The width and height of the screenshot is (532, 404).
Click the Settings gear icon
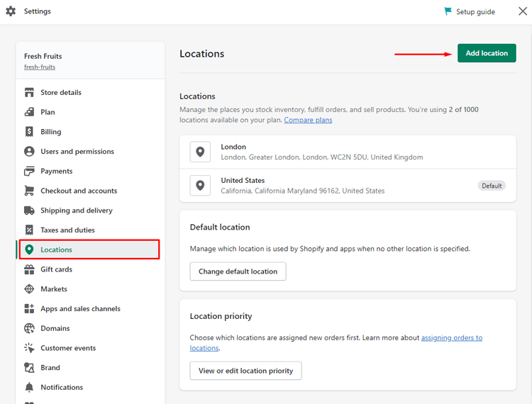[x=11, y=11]
